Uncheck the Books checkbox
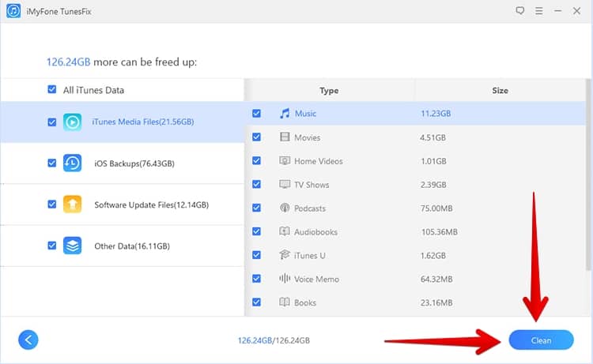593x364 pixels. pyautogui.click(x=257, y=302)
